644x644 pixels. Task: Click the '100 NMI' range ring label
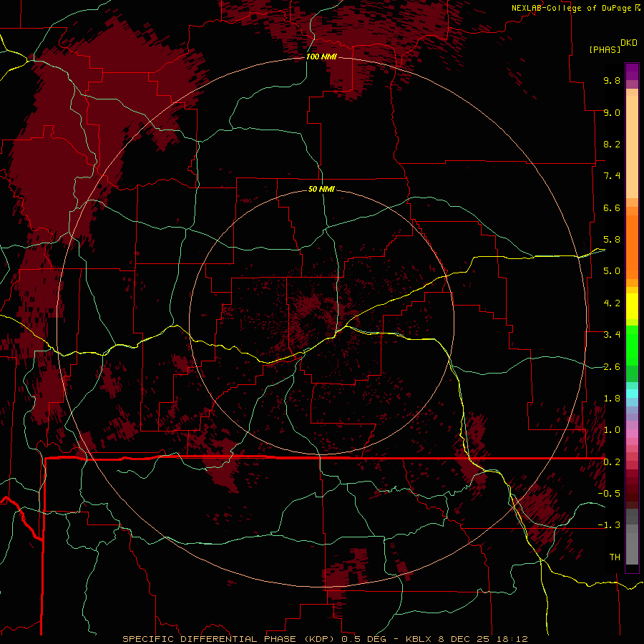pos(321,57)
